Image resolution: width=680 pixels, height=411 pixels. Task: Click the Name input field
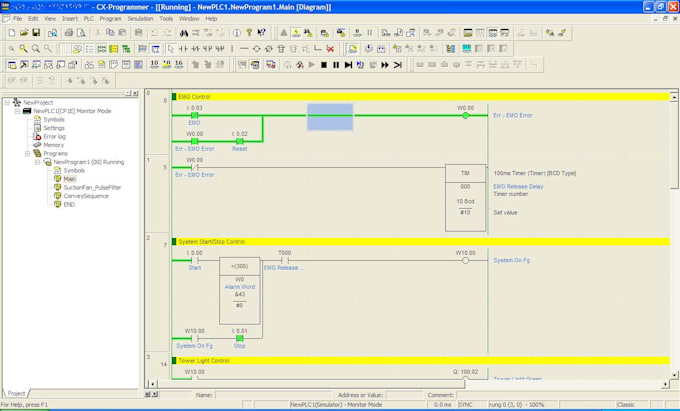[274, 395]
